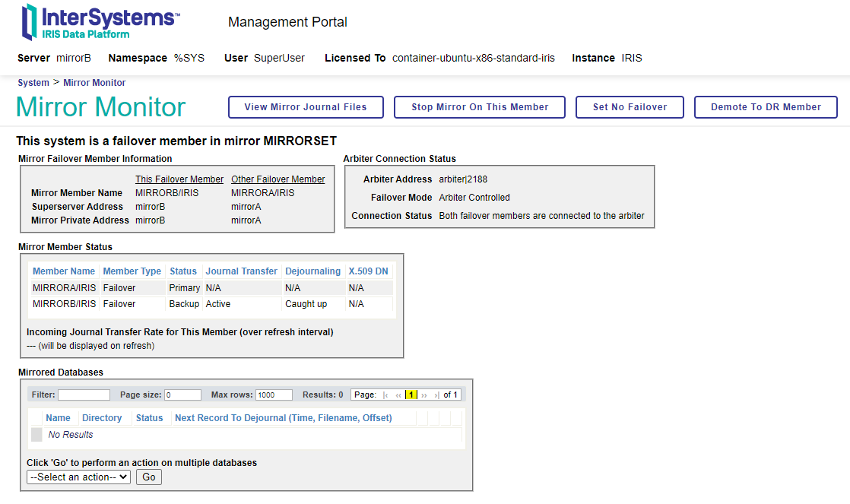The image size is (850, 504).
Task: Click Journal Transfer column header
Action: pos(242,271)
